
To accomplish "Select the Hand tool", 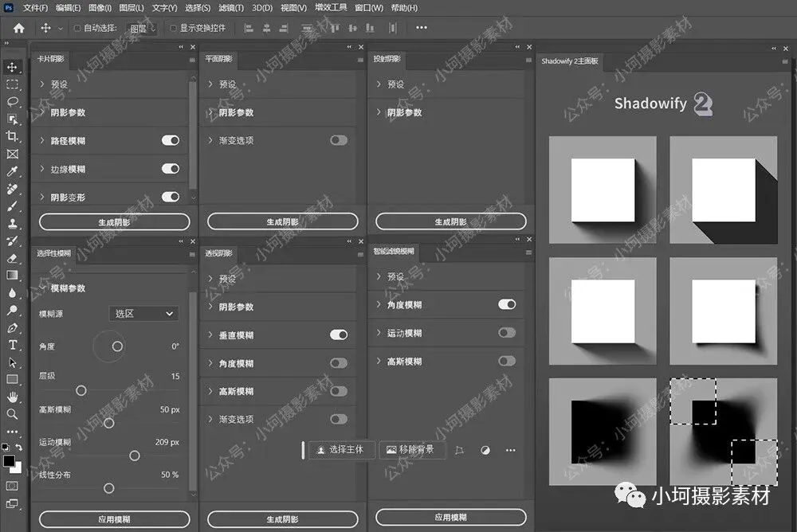I will click(x=12, y=397).
